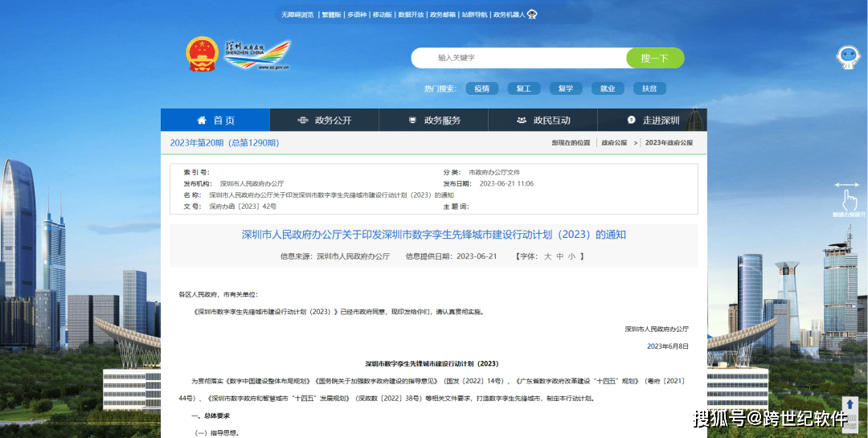Click the icon beside 政务公开
This screenshot has height=438, width=868.
tap(303, 121)
